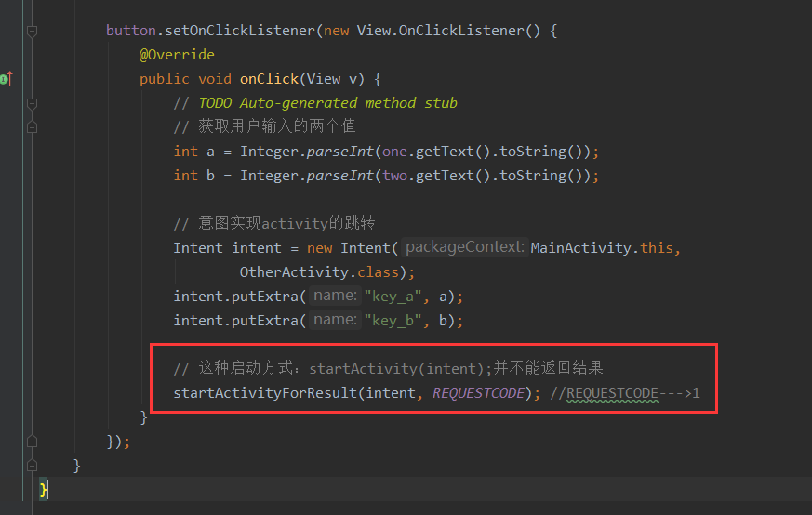Screen dimensions: 812x515
Task: Click the variable two in two.getText()
Action: tap(394, 176)
